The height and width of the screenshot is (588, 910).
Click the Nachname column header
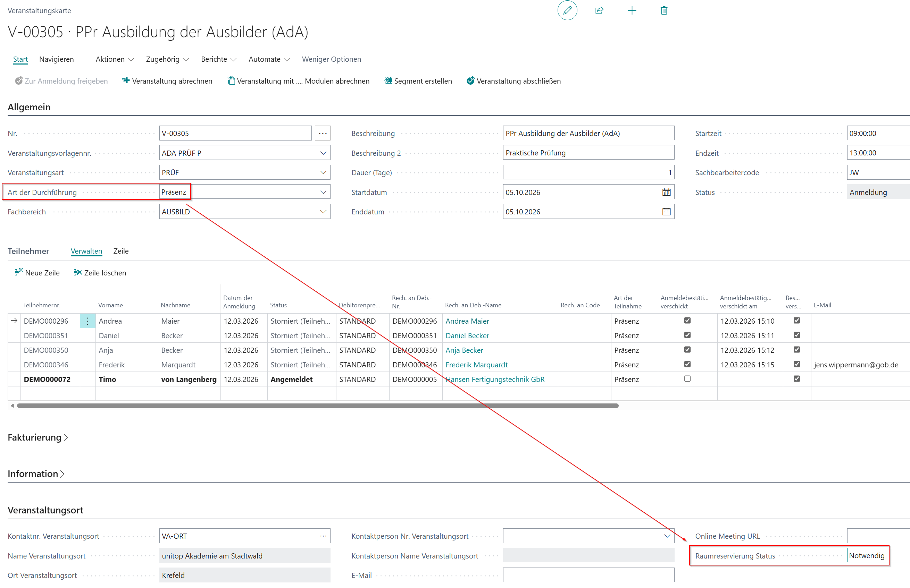click(175, 305)
